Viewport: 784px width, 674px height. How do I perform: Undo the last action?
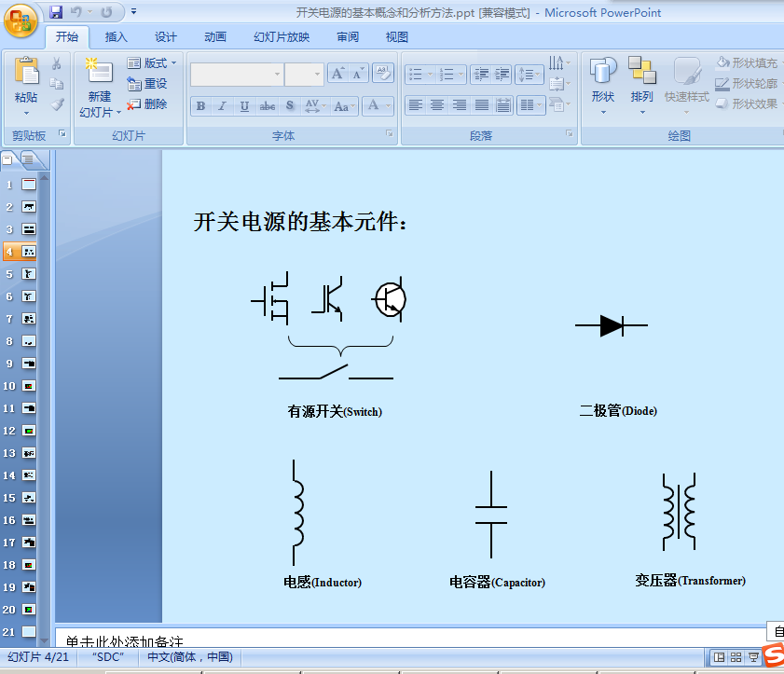[x=76, y=11]
